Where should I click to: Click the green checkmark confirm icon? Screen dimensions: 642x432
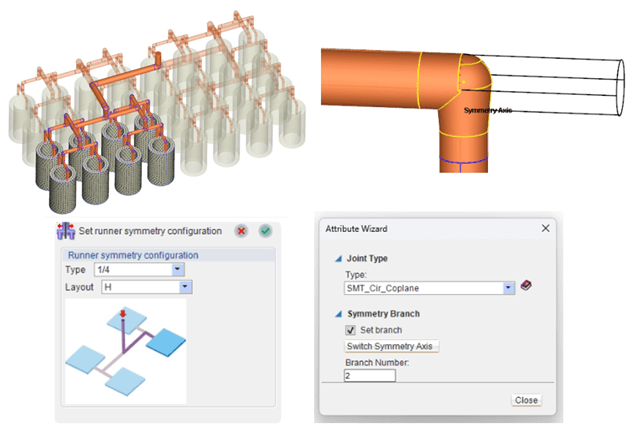click(265, 231)
